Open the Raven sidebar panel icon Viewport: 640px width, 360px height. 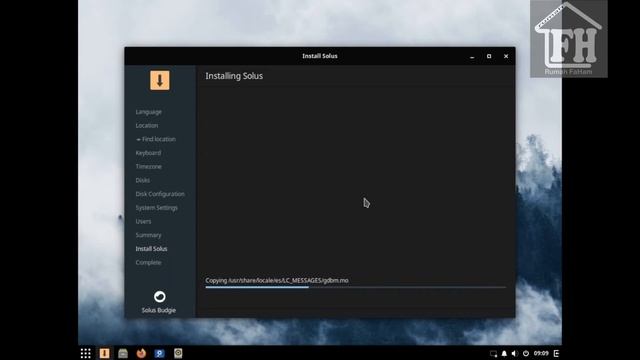(556, 353)
